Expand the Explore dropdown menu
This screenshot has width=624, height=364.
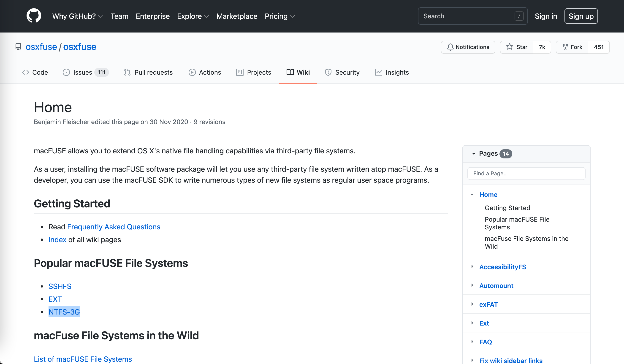pos(193,16)
